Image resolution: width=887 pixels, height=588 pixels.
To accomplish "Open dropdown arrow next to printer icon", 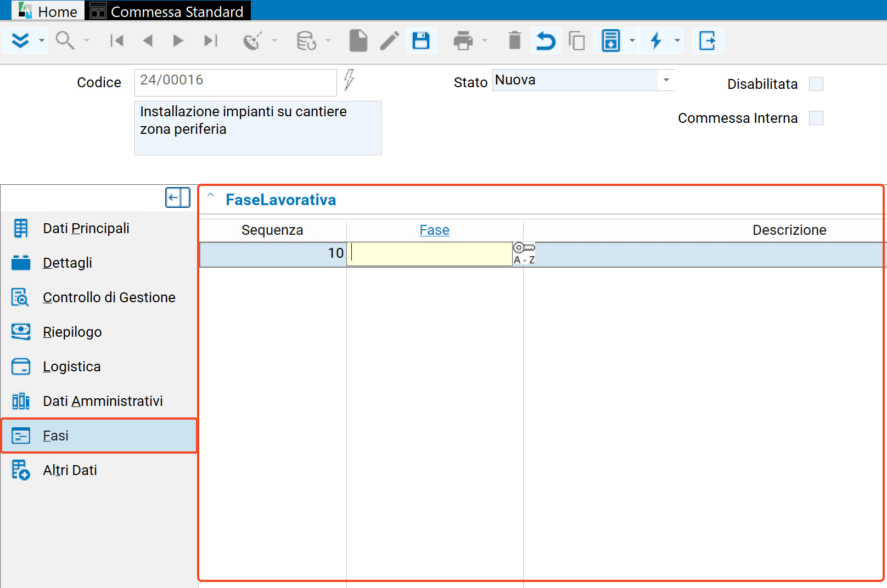I will click(x=485, y=41).
